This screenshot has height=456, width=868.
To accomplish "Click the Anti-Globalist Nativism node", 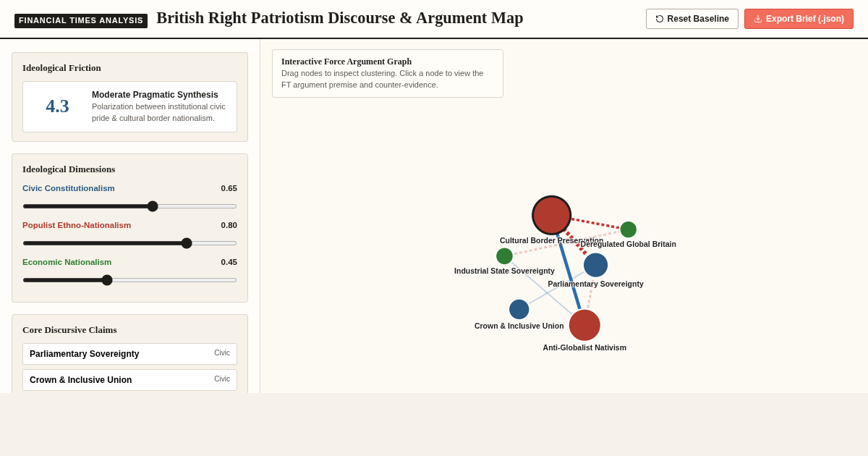I will point(584,325).
